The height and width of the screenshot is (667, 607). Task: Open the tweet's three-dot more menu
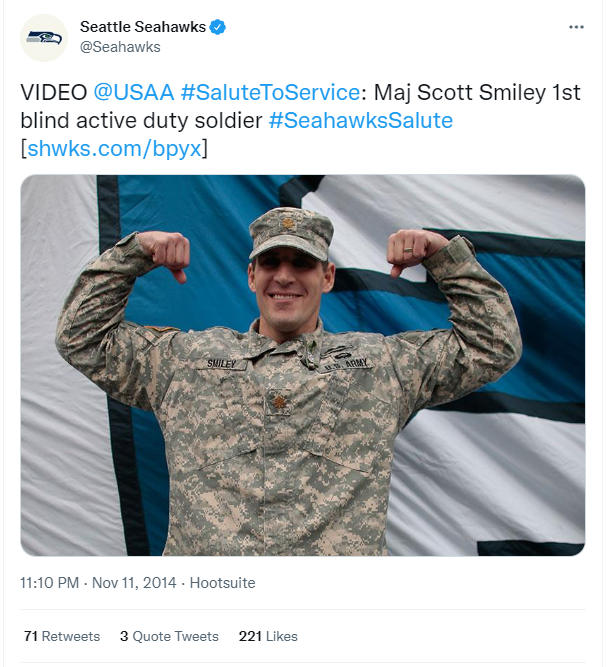click(575, 27)
